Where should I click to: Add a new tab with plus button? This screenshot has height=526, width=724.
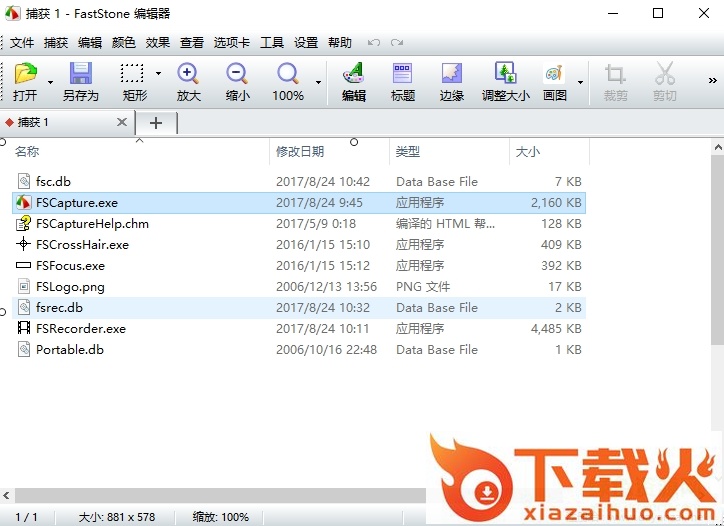pyautogui.click(x=156, y=122)
